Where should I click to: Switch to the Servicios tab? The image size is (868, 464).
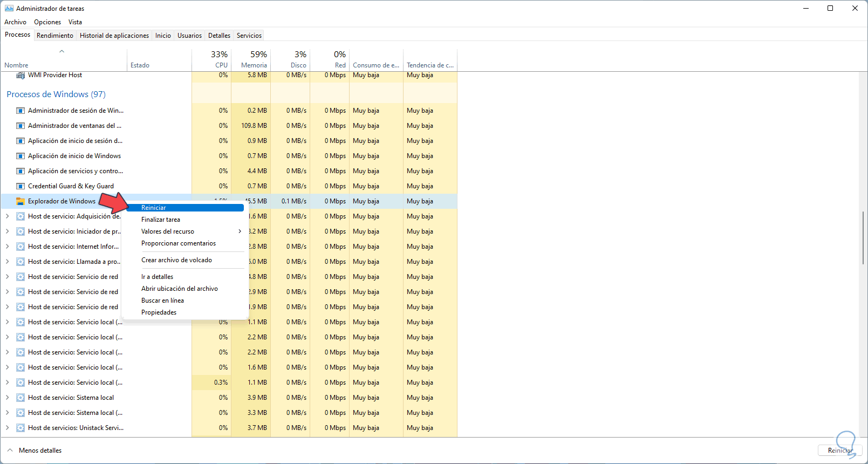(249, 36)
